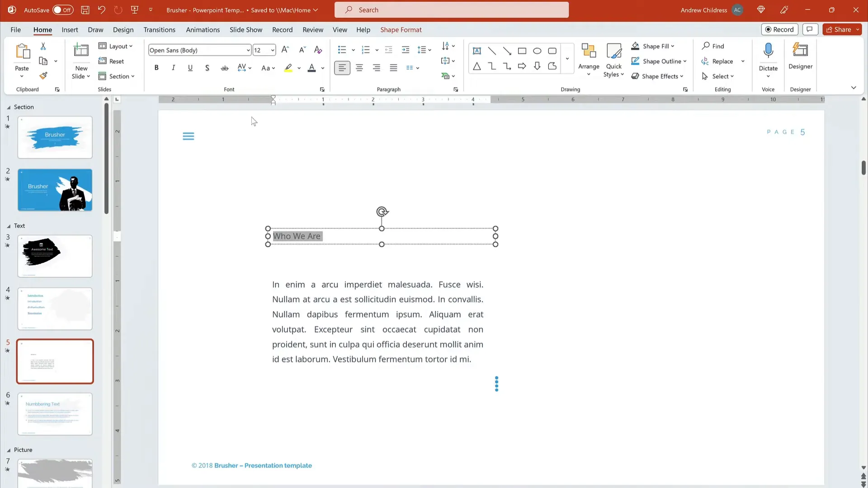Expand the Layout dropdown
Viewport: 868px width, 488px height.
click(116, 46)
